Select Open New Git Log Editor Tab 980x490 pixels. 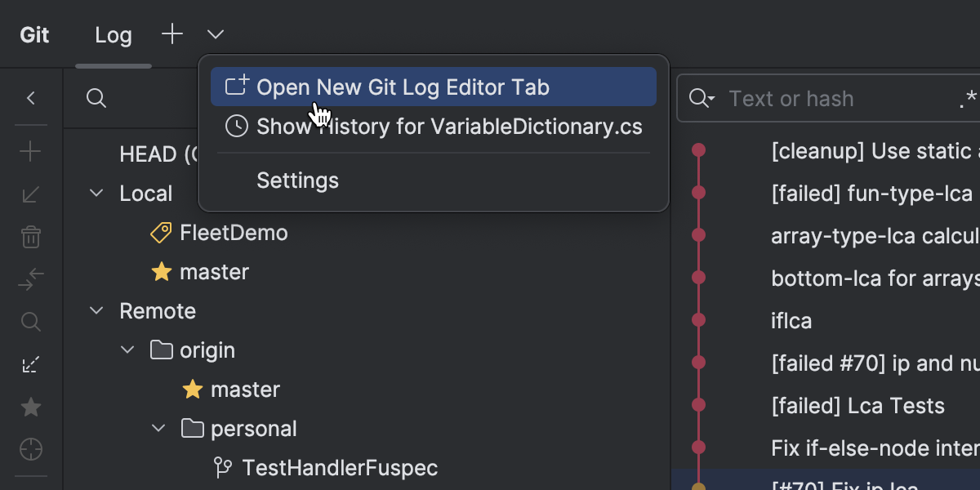pos(403,87)
